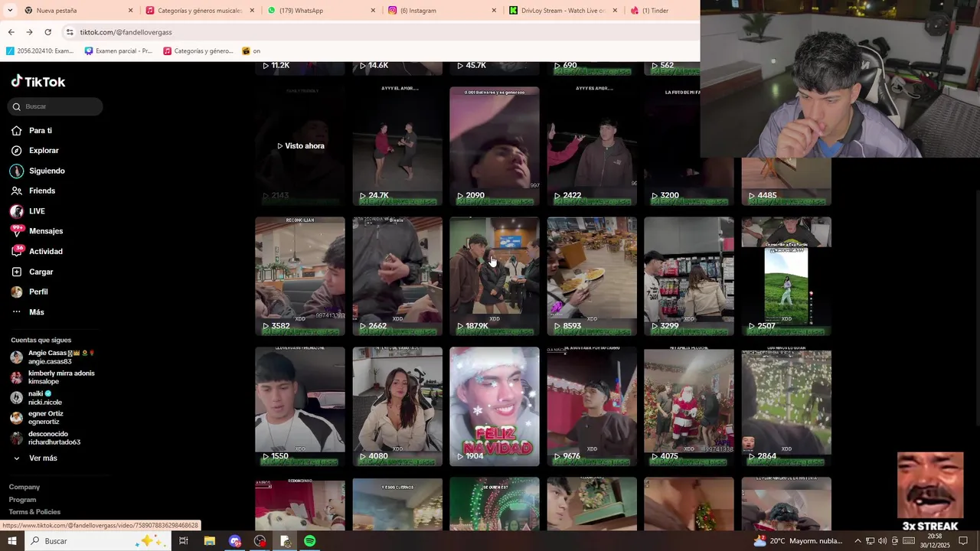Open Categorías y género... bookmark in bookmarks bar

pyautogui.click(x=198, y=51)
